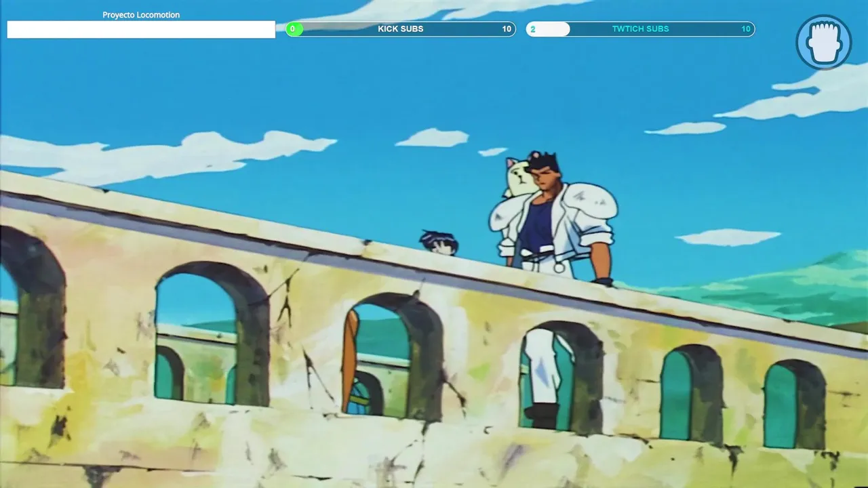The height and width of the screenshot is (488, 868).
Task: Click the goal number 10 in KICK SUBS
Action: click(x=507, y=29)
